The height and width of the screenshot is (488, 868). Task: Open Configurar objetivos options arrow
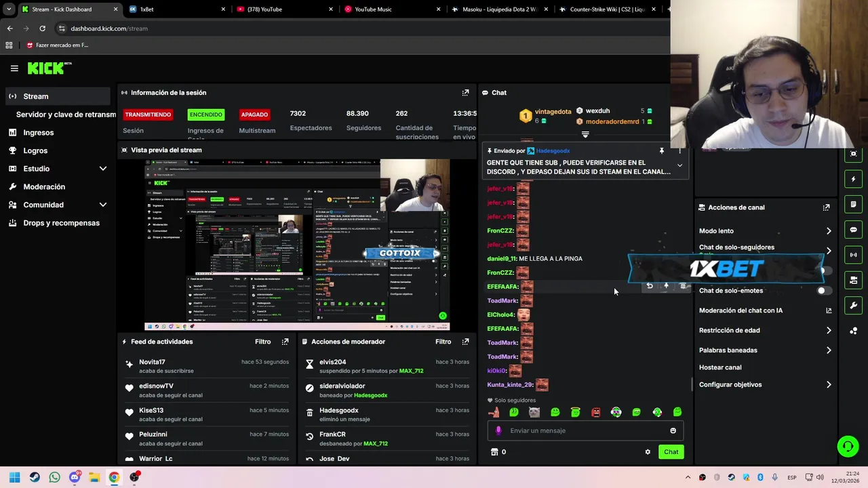click(828, 385)
